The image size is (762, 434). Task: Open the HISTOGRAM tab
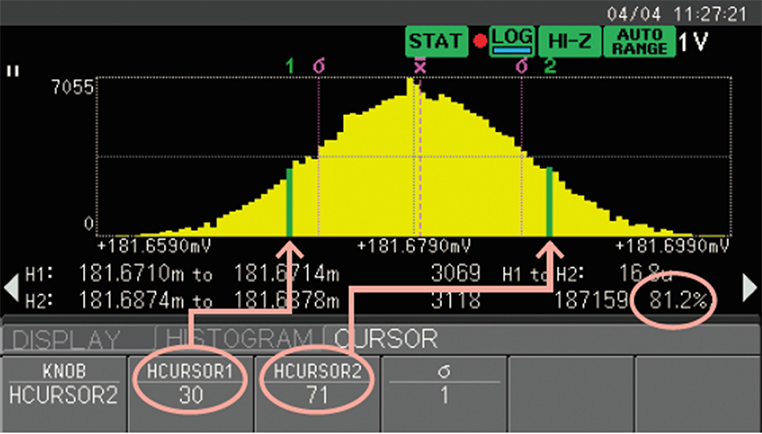point(240,339)
